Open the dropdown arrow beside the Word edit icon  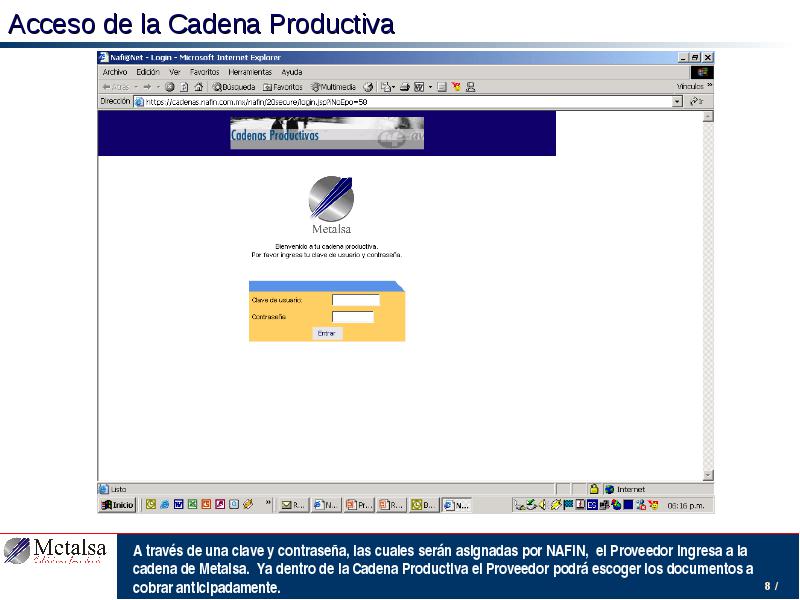[430, 87]
